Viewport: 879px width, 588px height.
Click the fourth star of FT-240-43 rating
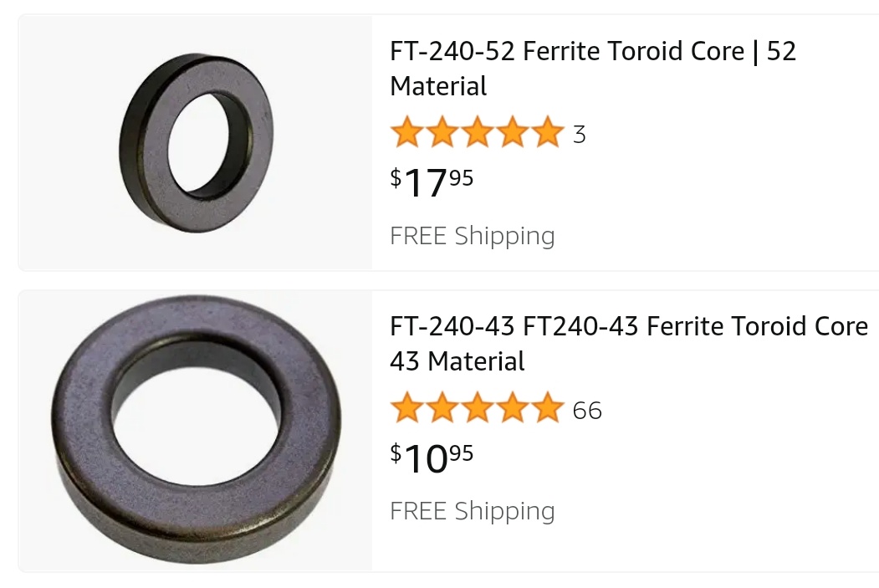pos(513,409)
